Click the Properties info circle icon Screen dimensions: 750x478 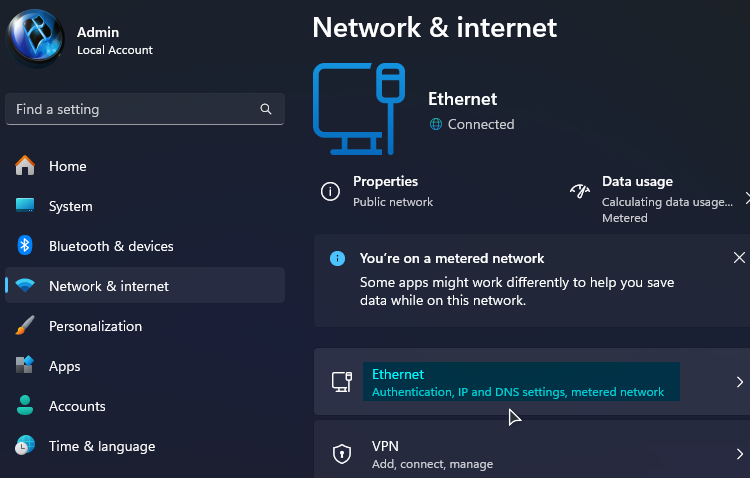coord(330,191)
